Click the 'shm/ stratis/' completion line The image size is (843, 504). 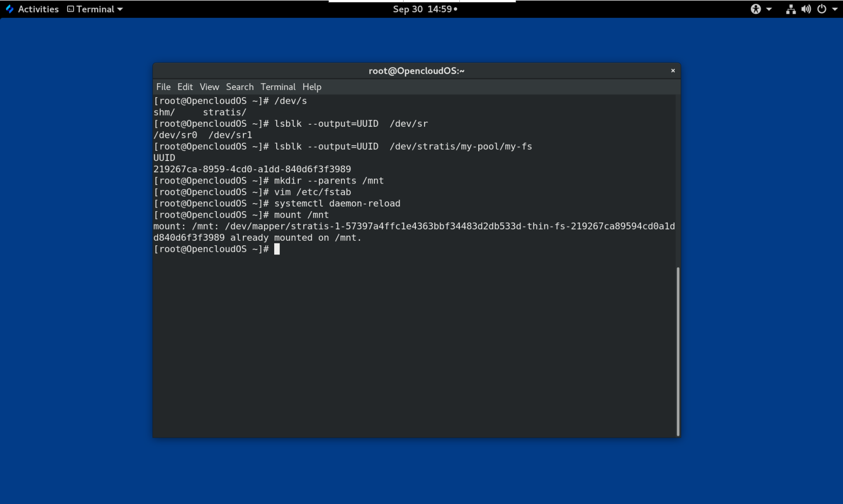coord(200,112)
